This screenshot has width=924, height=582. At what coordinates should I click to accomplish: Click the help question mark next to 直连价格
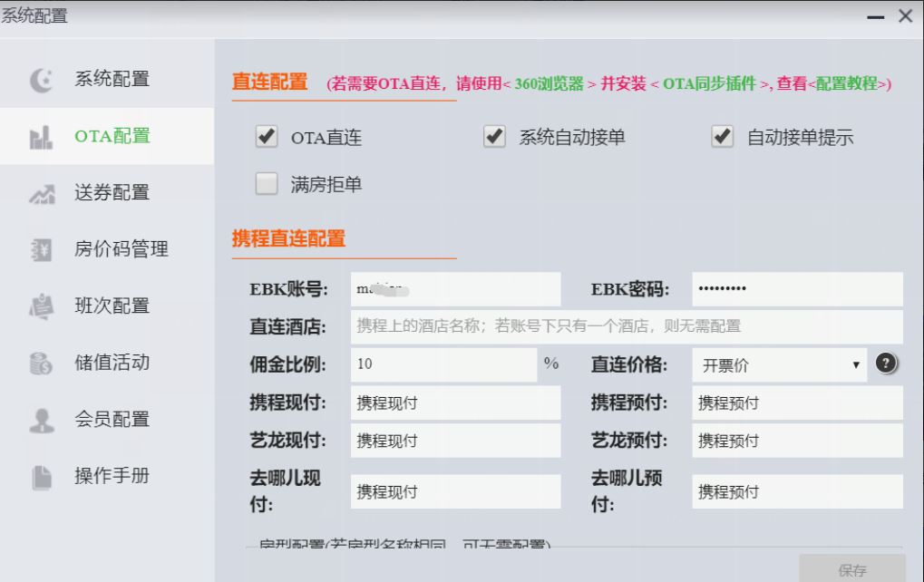[886, 364]
